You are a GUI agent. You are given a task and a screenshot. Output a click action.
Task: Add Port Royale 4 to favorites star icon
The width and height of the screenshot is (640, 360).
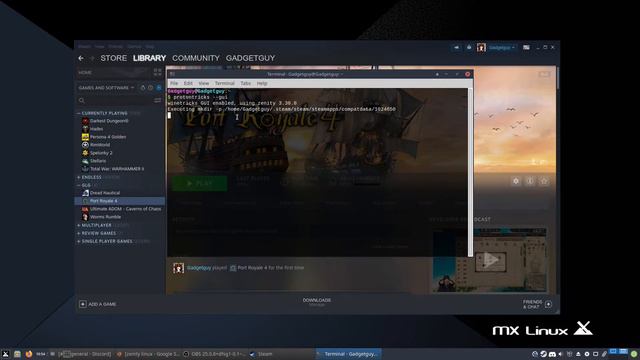[x=544, y=181]
